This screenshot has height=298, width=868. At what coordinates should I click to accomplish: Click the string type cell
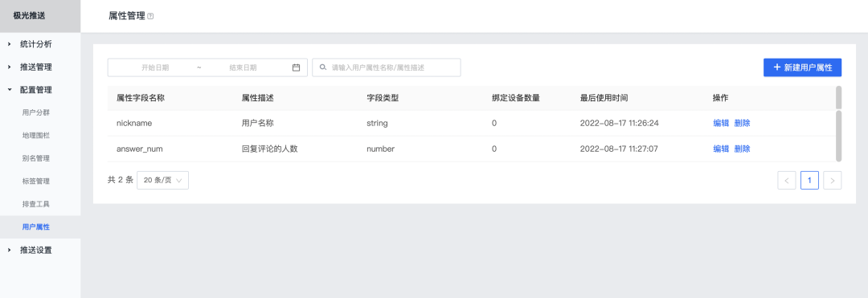[x=377, y=123]
